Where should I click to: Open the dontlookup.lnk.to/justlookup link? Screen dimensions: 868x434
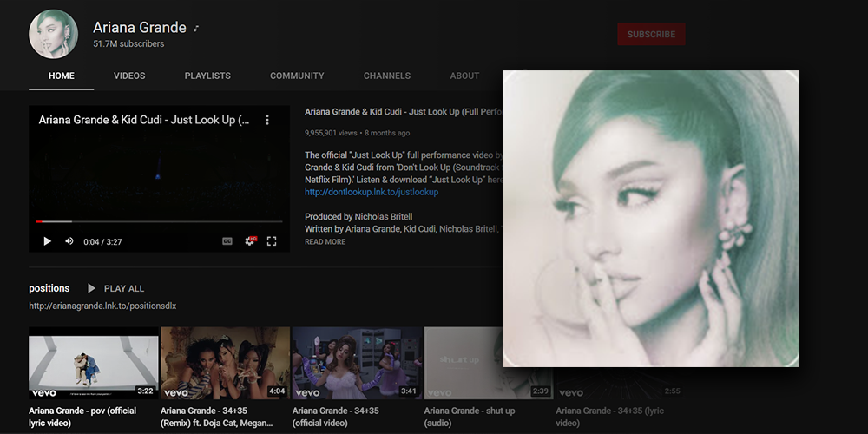point(372,192)
